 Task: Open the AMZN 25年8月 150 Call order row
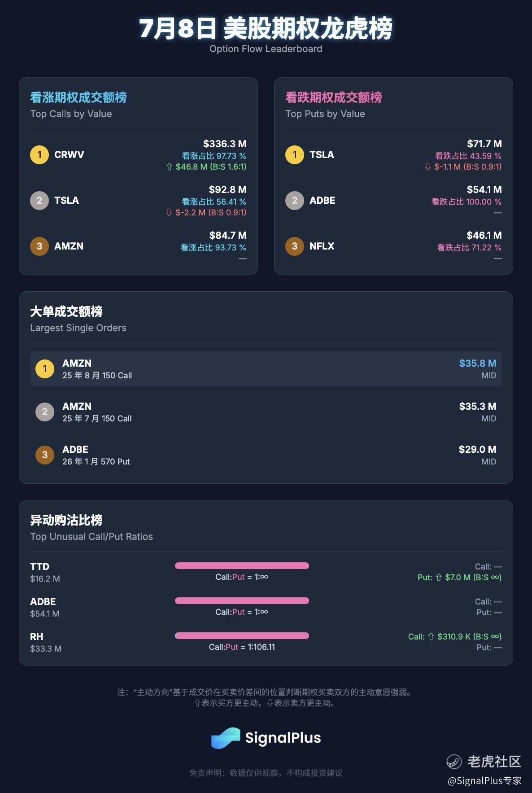click(x=266, y=369)
